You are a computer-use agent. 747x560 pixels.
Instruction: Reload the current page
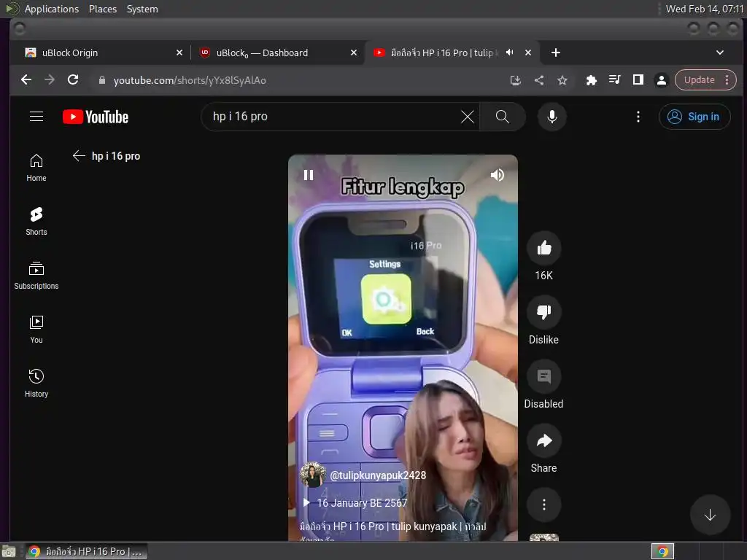click(73, 79)
